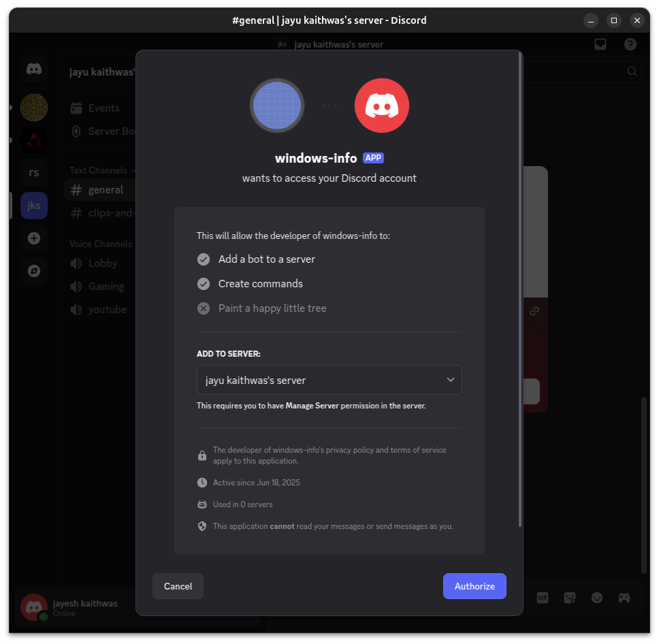
Task: Click the chat window scrollbar
Action: (643, 485)
